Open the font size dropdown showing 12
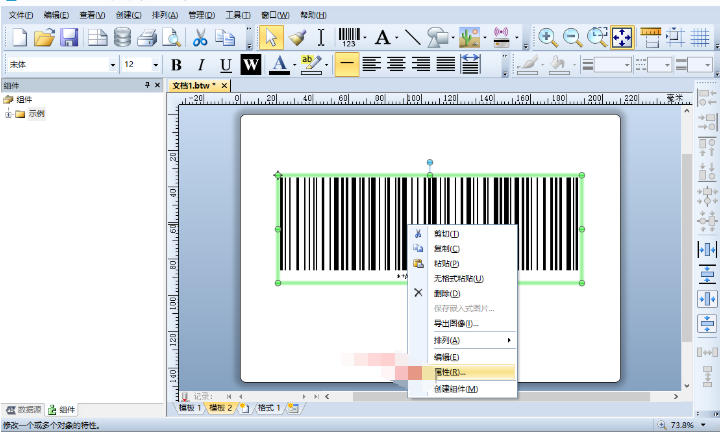This screenshot has height=432, width=720. point(157,65)
